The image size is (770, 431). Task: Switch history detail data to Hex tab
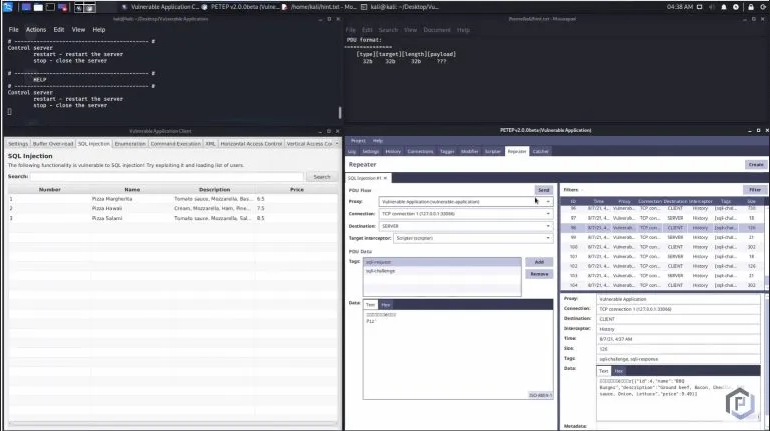pyautogui.click(x=619, y=371)
